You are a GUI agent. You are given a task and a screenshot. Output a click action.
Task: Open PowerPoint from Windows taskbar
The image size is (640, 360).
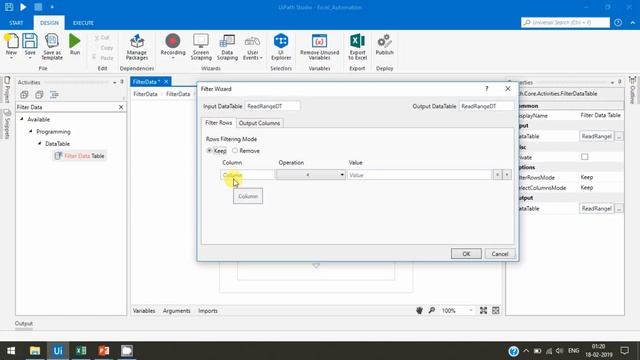[x=104, y=351]
